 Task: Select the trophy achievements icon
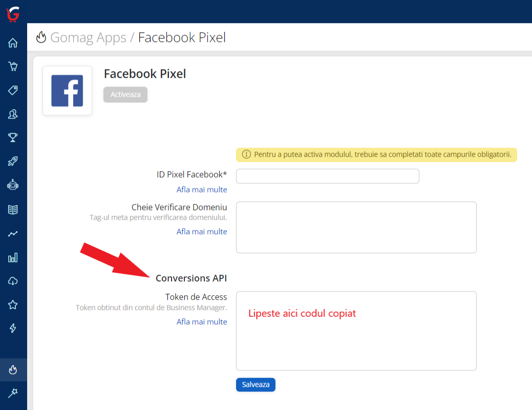pyautogui.click(x=13, y=137)
